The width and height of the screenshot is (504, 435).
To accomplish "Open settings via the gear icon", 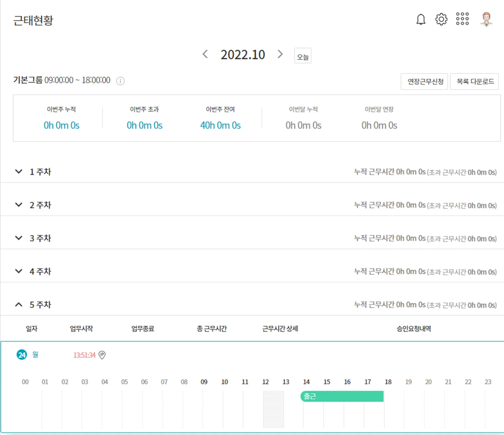I will 441,19.
